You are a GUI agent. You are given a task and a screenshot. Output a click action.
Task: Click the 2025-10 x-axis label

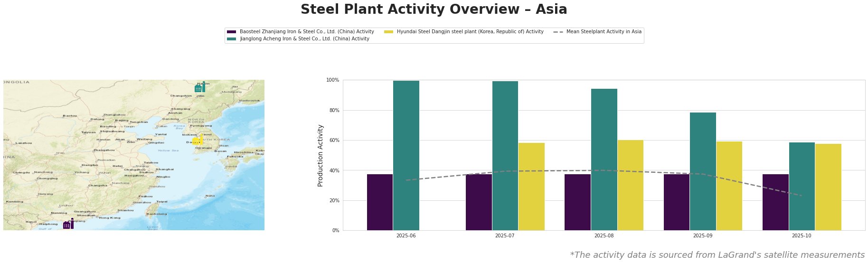click(x=802, y=235)
